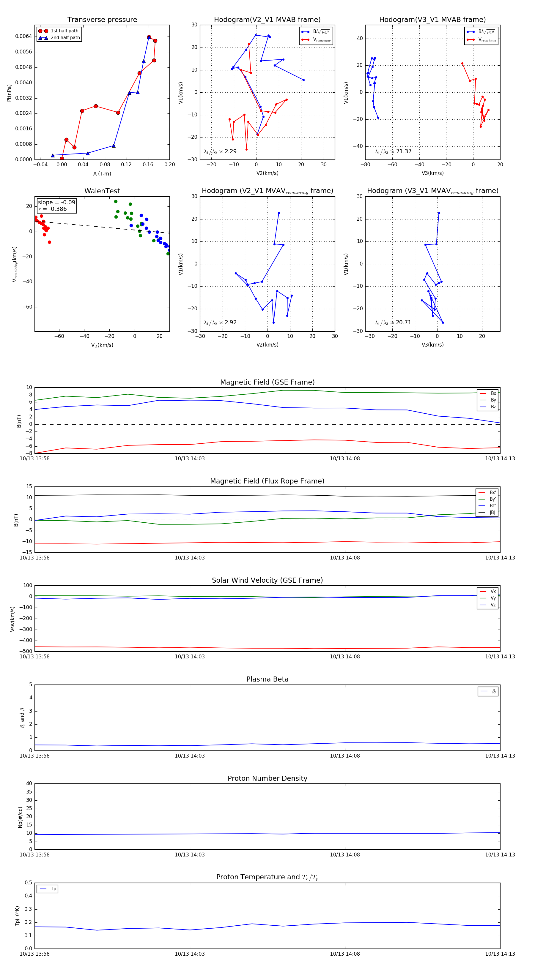Click the 'V_remaining(km/s)' y-axis label of WalenTest
The height and width of the screenshot is (980, 535).
click(15, 264)
